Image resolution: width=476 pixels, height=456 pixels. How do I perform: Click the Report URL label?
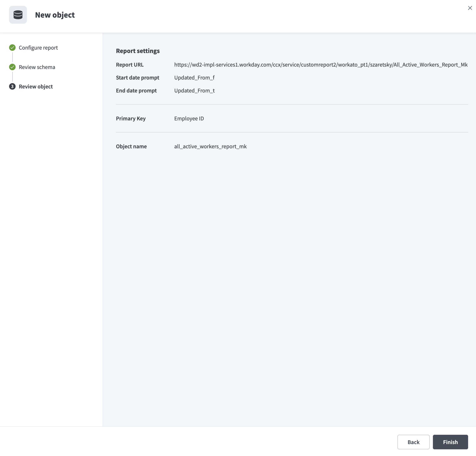130,65
